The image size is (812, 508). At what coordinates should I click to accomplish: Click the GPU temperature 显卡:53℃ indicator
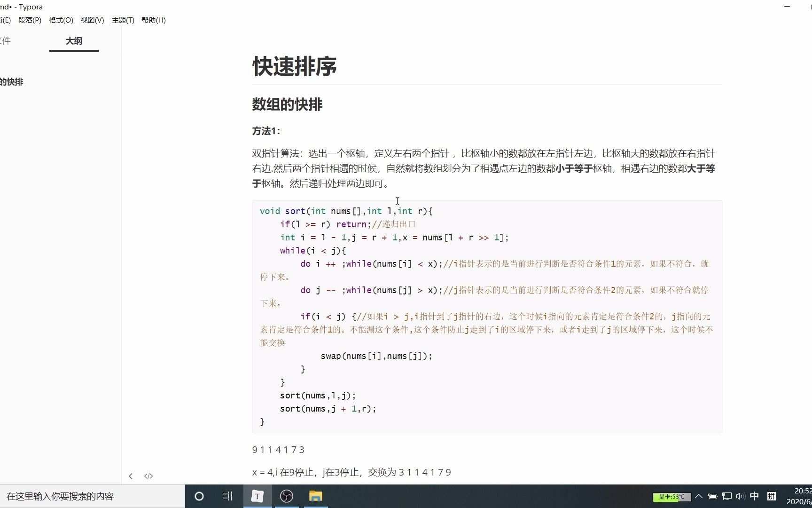(671, 497)
